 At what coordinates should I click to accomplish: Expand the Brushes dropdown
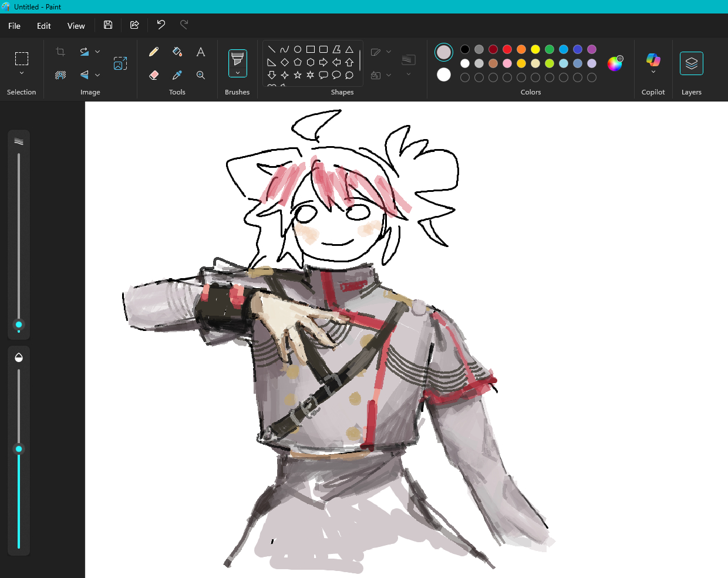(x=237, y=73)
